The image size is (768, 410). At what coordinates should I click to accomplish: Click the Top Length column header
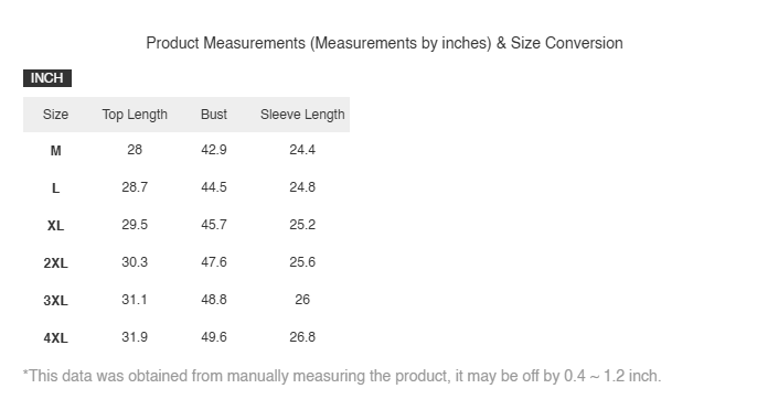point(135,114)
